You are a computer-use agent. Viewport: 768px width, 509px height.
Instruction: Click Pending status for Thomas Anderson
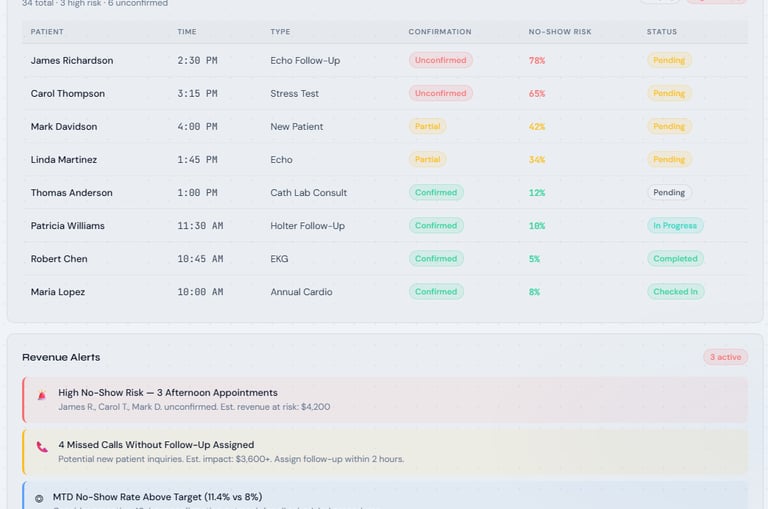[669, 193]
